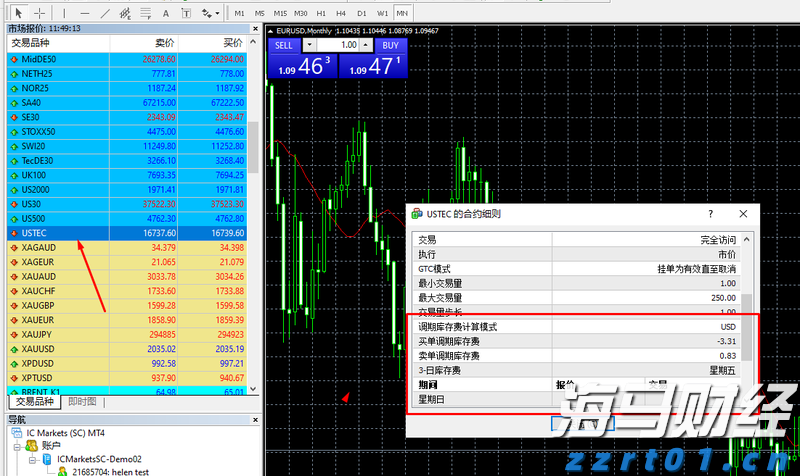Select XAUUSD in market watch list
The width and height of the screenshot is (800, 476).
click(x=40, y=349)
